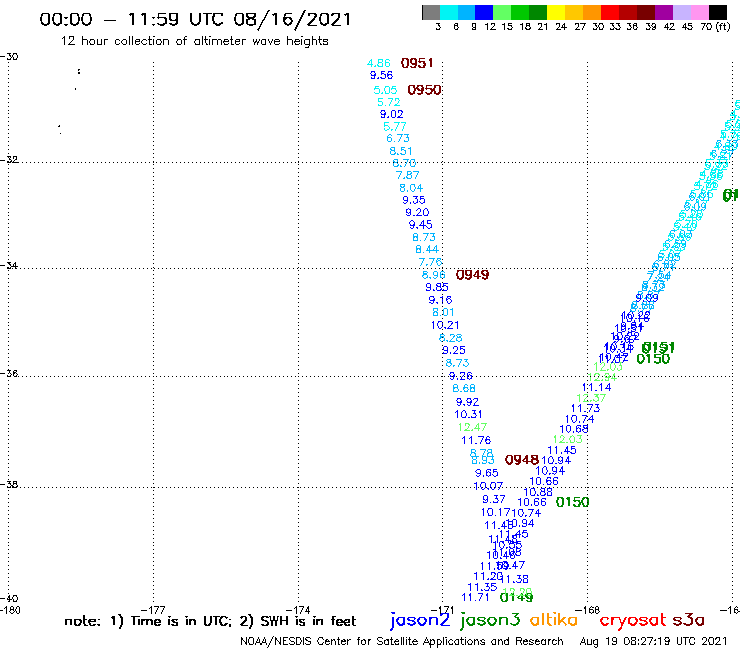Click the wave height value '9.45'
Image resolution: width=740 pixels, height=650 pixels.
click(x=420, y=224)
